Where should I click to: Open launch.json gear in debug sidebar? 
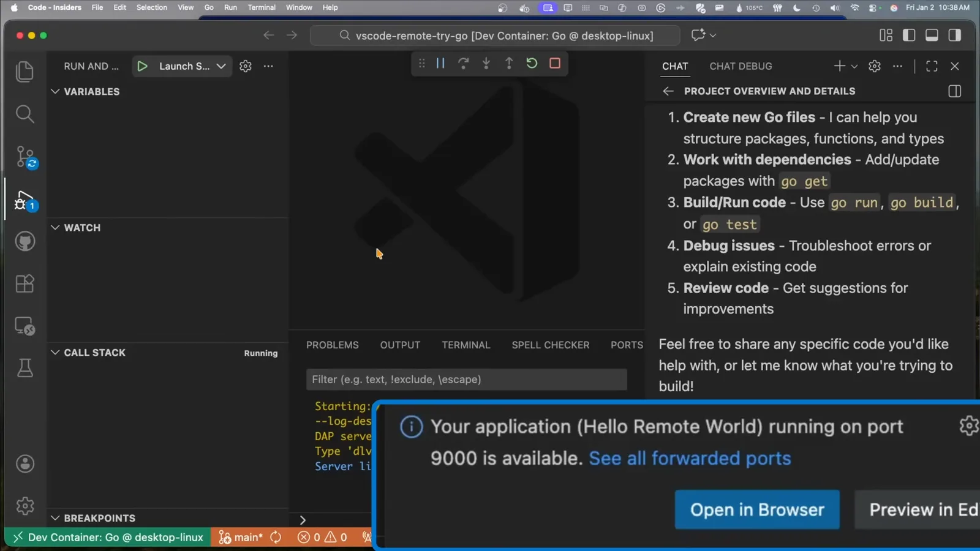point(246,66)
